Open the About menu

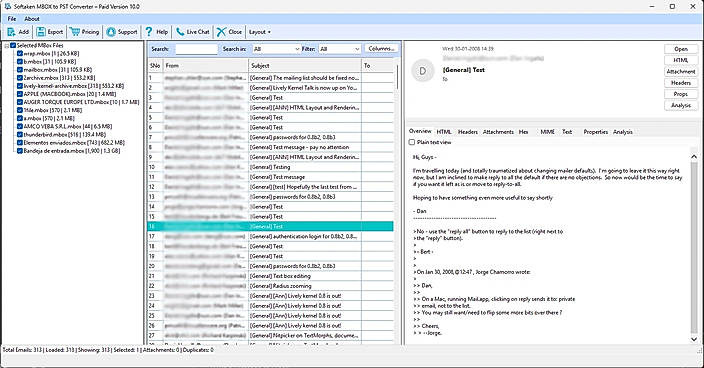(x=31, y=19)
